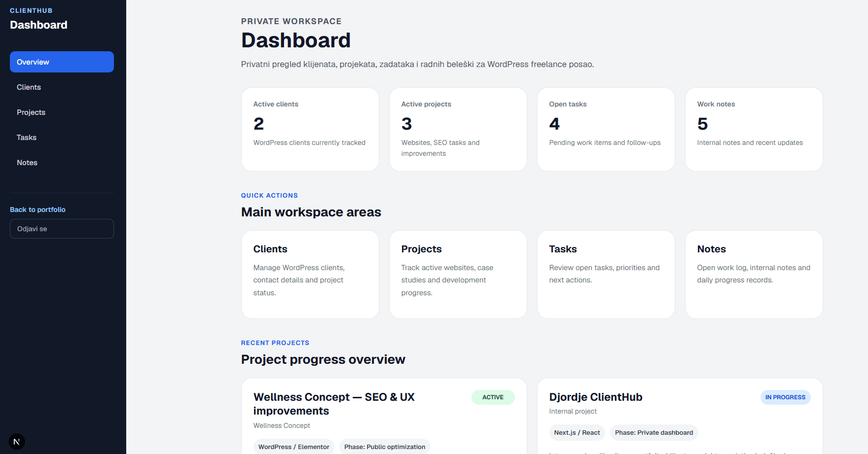The width and height of the screenshot is (868, 454).
Task: Click the QUICK ACTIONS section label
Action: (x=269, y=196)
